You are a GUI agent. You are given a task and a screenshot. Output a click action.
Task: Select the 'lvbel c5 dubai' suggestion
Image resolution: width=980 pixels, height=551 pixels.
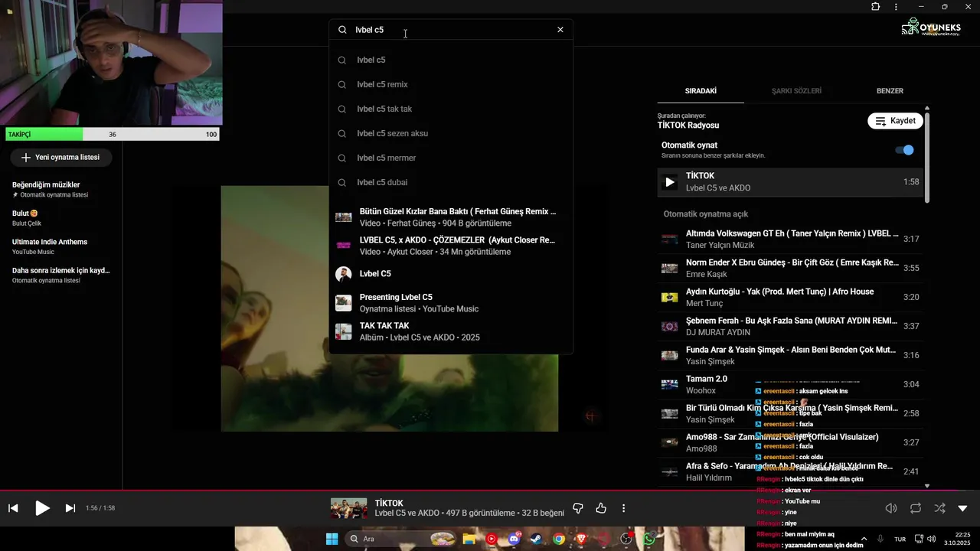pyautogui.click(x=451, y=182)
